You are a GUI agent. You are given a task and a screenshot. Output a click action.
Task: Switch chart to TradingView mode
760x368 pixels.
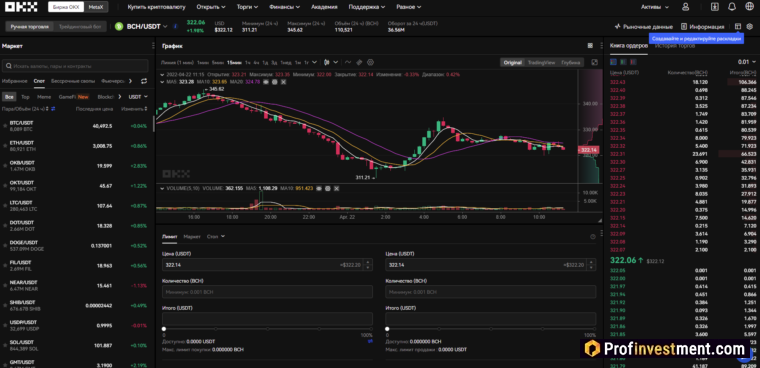(x=541, y=62)
